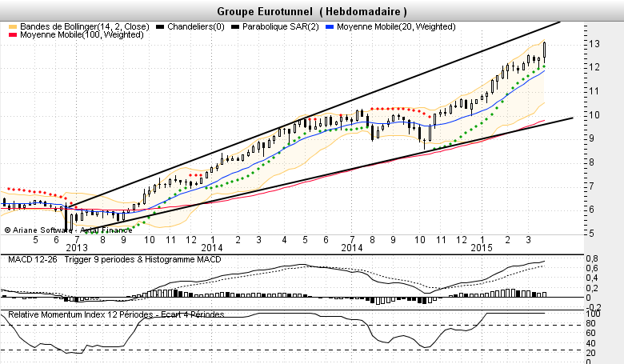Click the -0,2 value on the MACD axis
Image resolution: width=624 pixels, height=364 pixels.
point(594,306)
